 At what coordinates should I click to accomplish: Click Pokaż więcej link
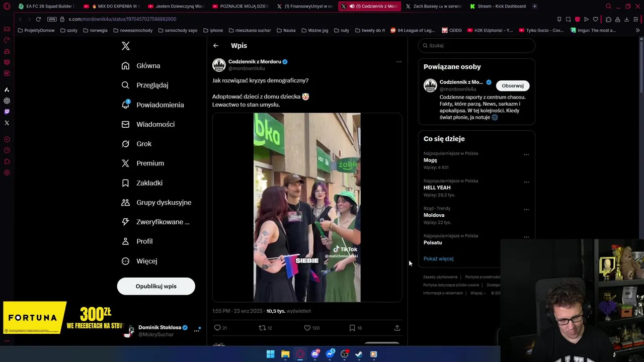(x=438, y=259)
